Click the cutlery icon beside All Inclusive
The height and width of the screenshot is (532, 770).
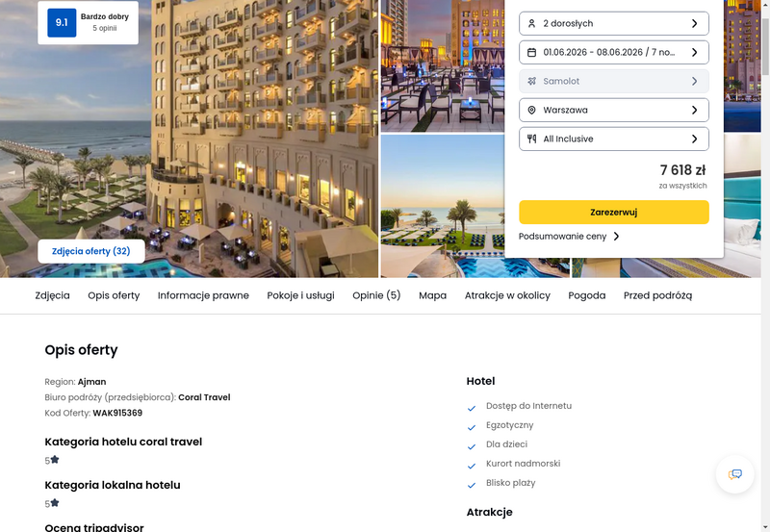[x=531, y=139]
